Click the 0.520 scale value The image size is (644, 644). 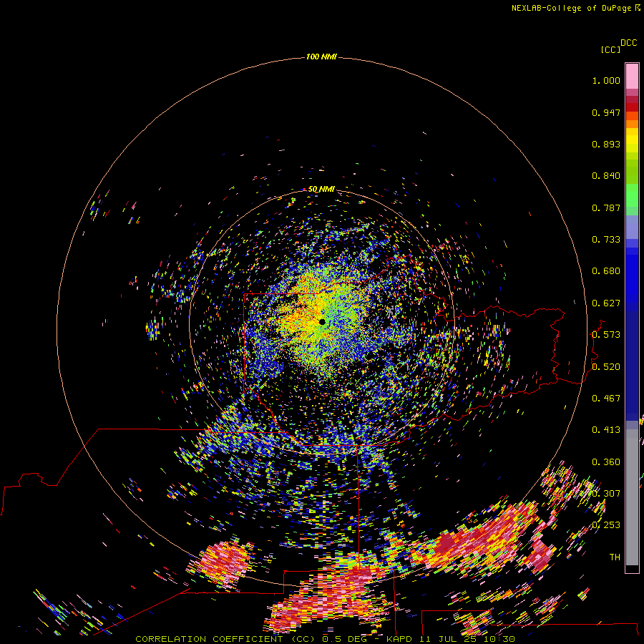tap(606, 367)
